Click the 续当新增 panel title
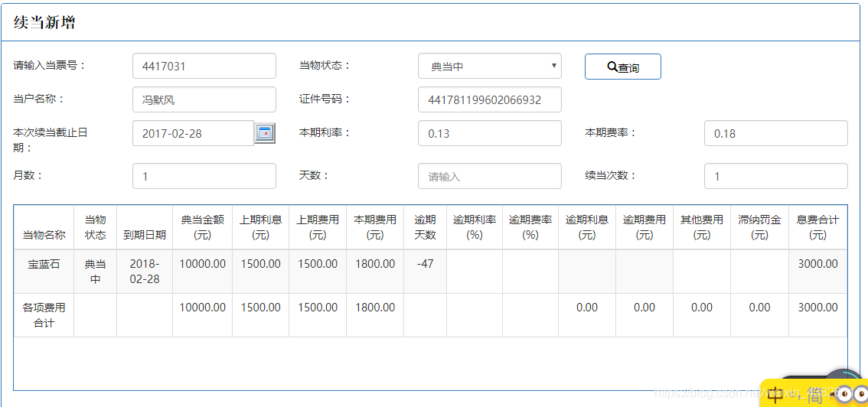868x407 pixels. point(44,23)
